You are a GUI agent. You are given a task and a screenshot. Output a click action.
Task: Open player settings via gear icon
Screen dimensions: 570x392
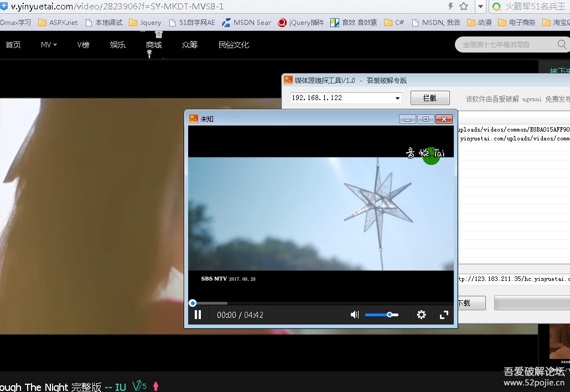tap(421, 315)
